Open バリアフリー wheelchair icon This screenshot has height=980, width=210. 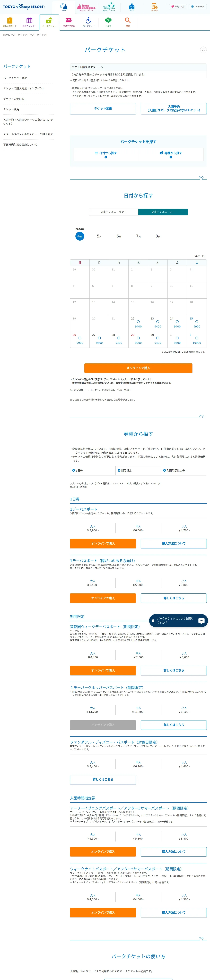[x=88, y=22]
